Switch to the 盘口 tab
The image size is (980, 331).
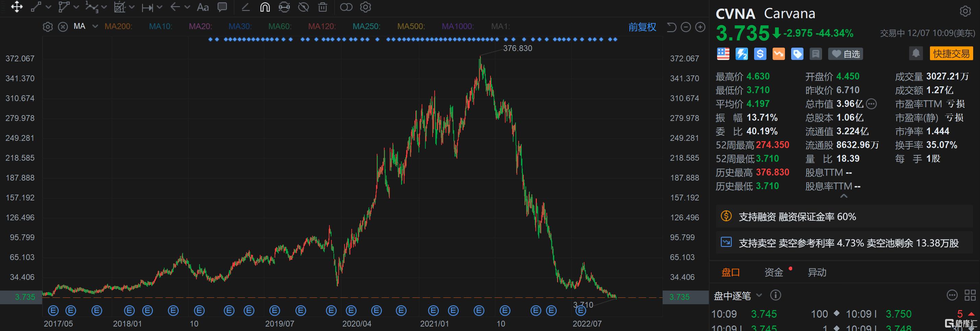coord(730,272)
